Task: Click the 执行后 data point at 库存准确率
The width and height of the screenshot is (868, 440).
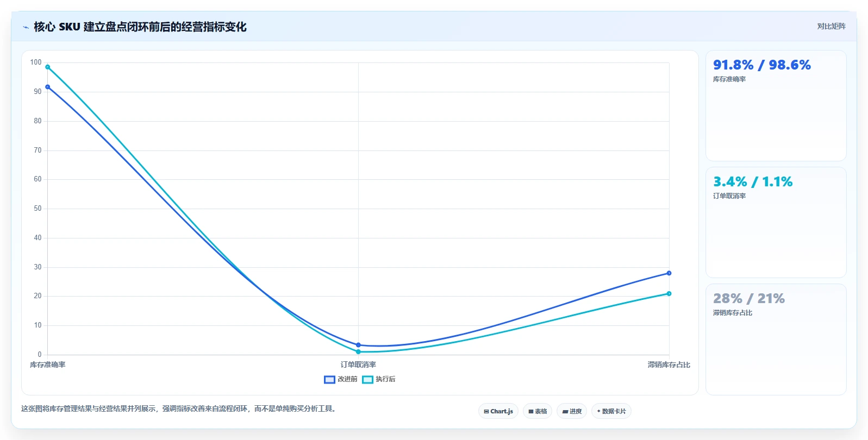Action: [48, 67]
